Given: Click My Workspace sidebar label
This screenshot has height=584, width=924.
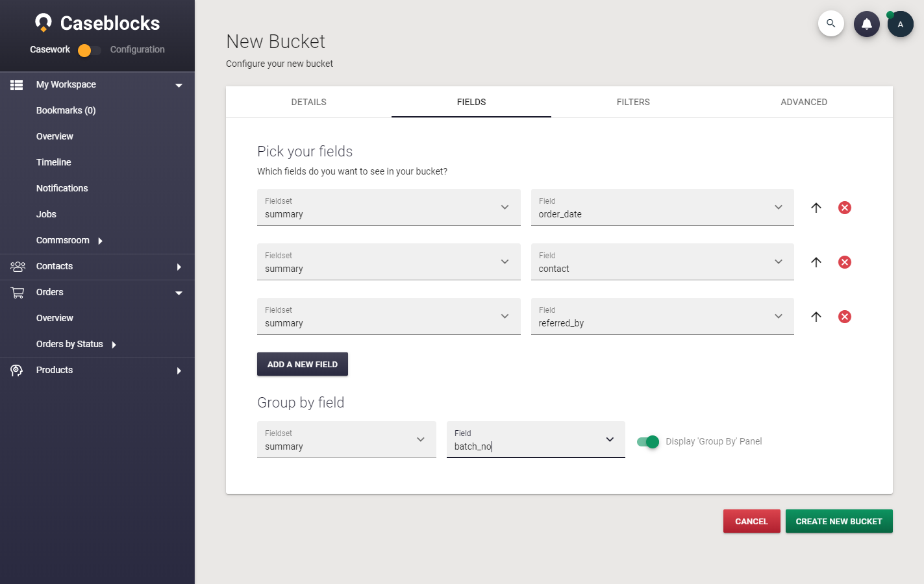Looking at the screenshot, I should [x=66, y=84].
